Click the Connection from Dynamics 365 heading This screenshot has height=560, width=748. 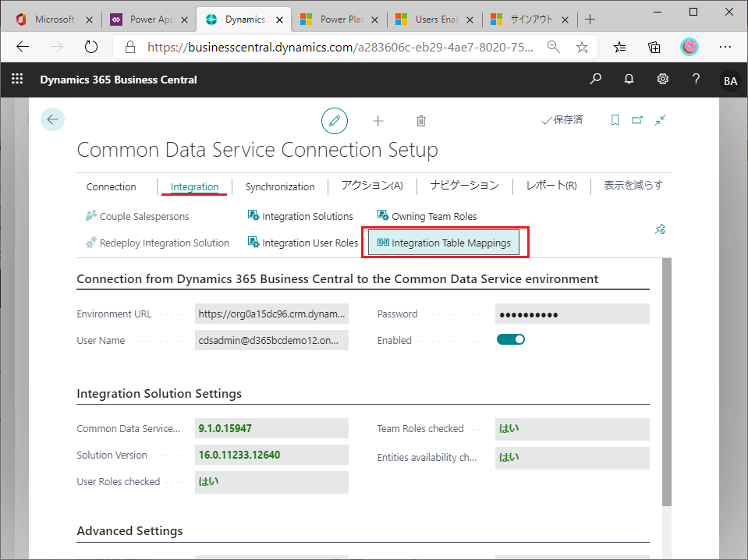click(x=337, y=279)
